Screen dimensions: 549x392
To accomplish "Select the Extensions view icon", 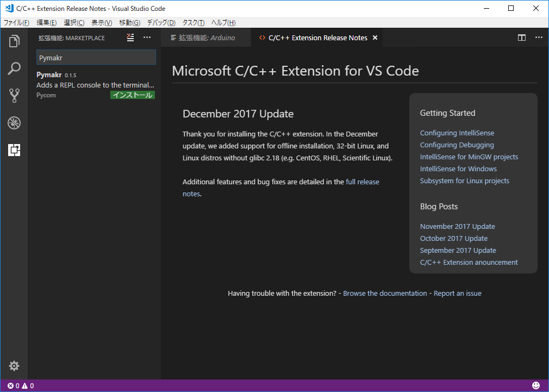I will point(14,150).
